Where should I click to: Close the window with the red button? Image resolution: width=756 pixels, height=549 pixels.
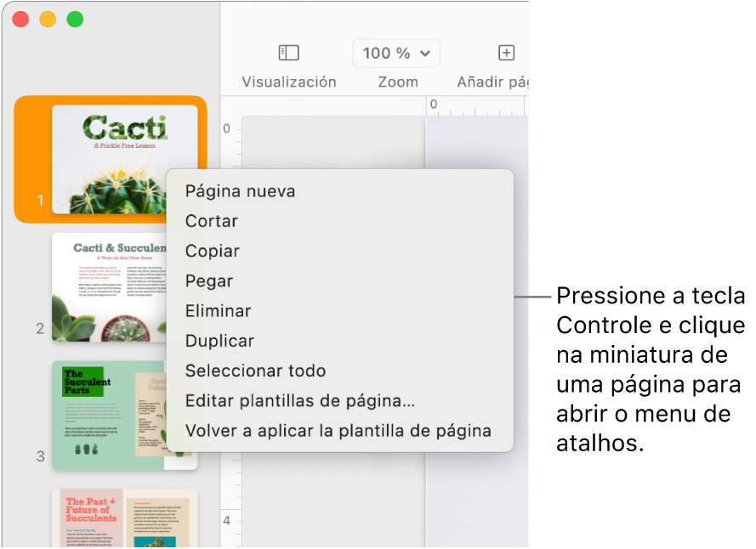[x=20, y=20]
